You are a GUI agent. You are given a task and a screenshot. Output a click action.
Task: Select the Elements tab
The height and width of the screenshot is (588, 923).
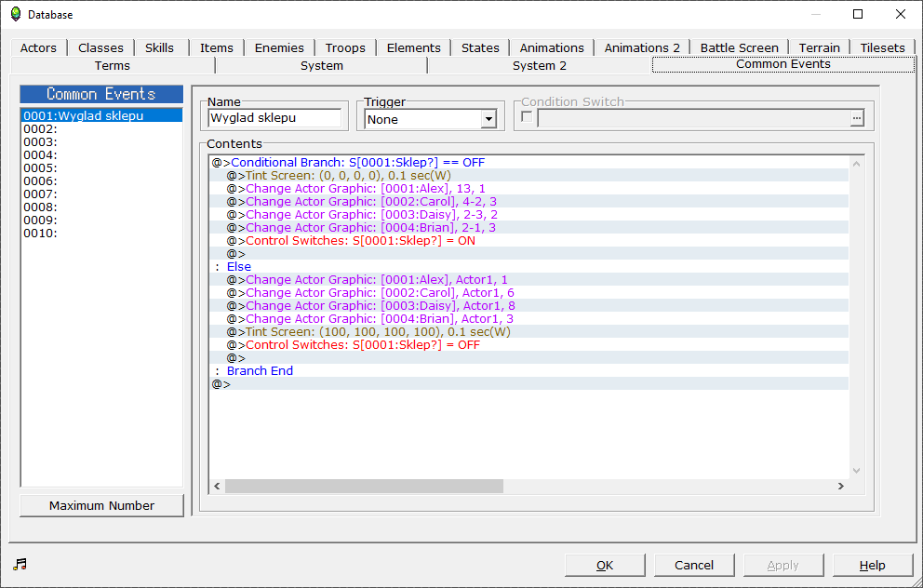[414, 47]
